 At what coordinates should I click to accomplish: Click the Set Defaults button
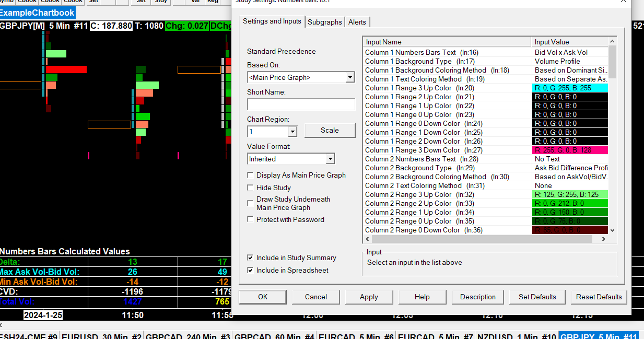(x=537, y=297)
